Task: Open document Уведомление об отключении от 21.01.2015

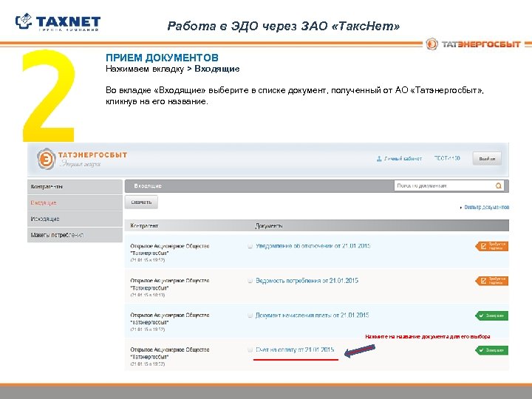Action: point(313,246)
